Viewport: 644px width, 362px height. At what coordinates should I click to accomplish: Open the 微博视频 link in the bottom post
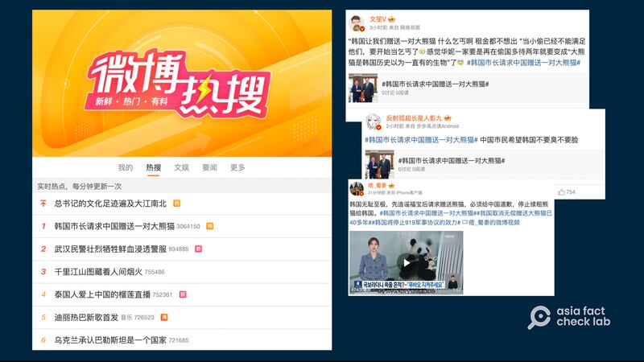491,223
